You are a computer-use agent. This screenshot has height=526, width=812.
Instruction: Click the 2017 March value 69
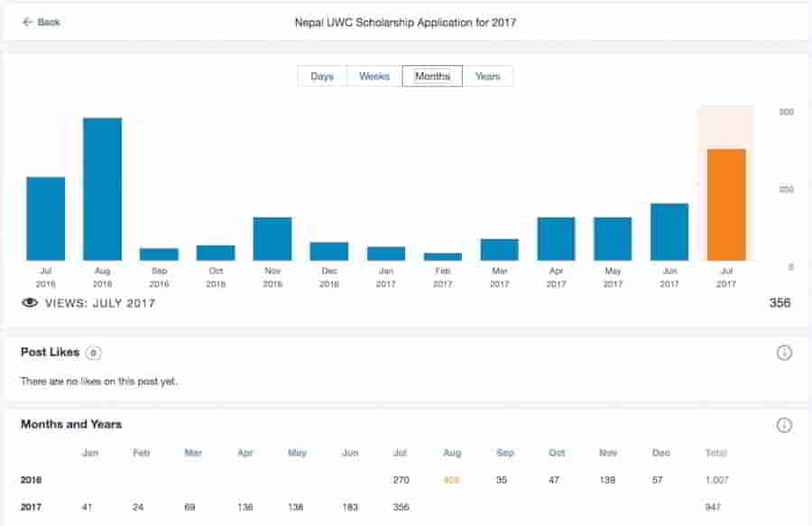190,507
